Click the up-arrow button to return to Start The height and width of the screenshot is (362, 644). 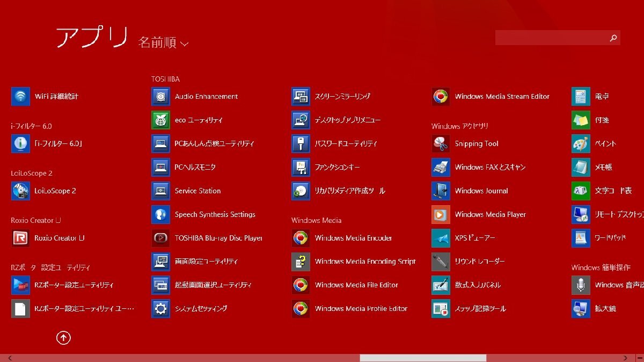point(63,338)
